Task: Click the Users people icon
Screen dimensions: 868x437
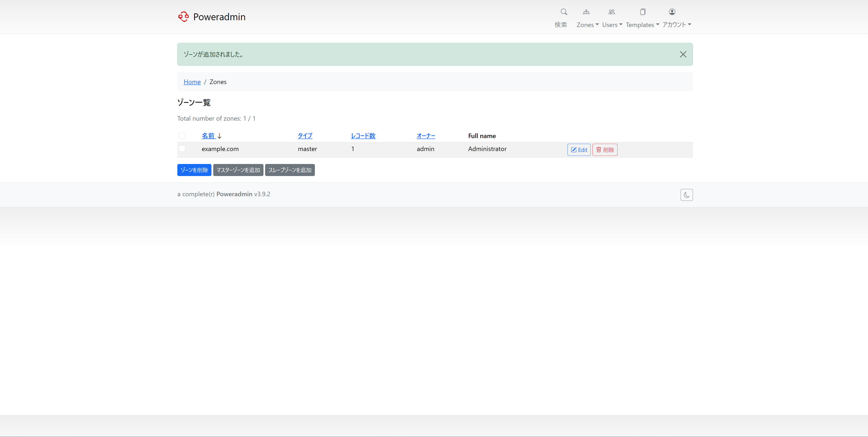Action: coord(612,12)
